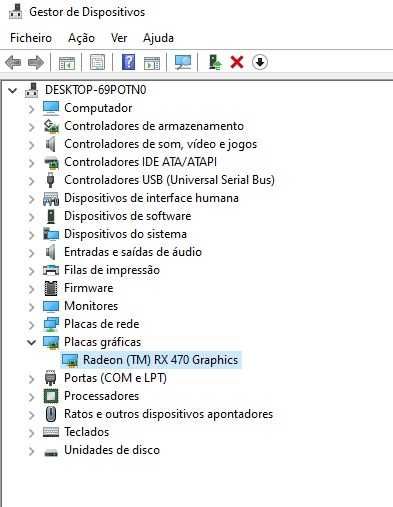Scan for hardware changes monitor icon

(x=183, y=62)
